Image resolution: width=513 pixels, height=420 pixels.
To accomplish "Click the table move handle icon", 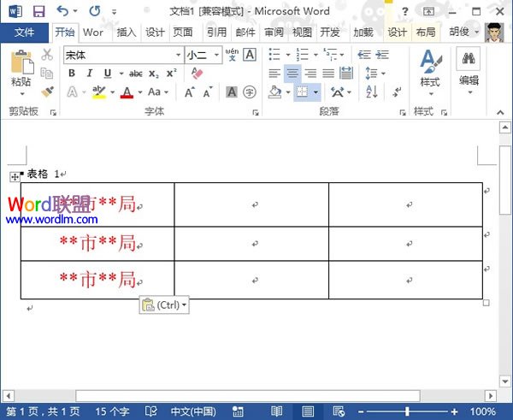I will pos(14,176).
